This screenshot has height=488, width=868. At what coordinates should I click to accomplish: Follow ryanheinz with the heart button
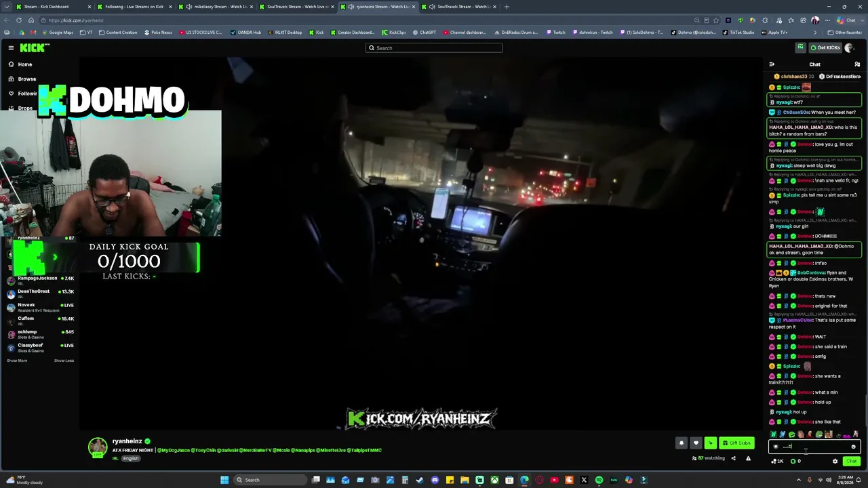(x=696, y=443)
